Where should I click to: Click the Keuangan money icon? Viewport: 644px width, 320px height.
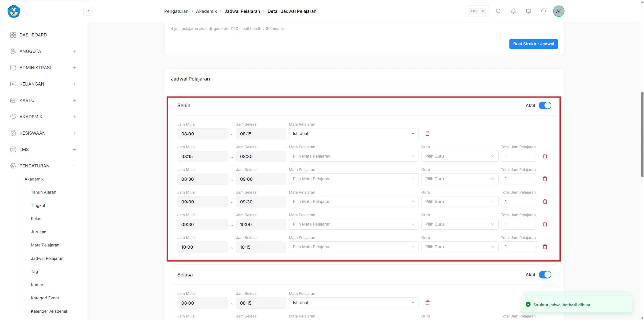[13, 84]
